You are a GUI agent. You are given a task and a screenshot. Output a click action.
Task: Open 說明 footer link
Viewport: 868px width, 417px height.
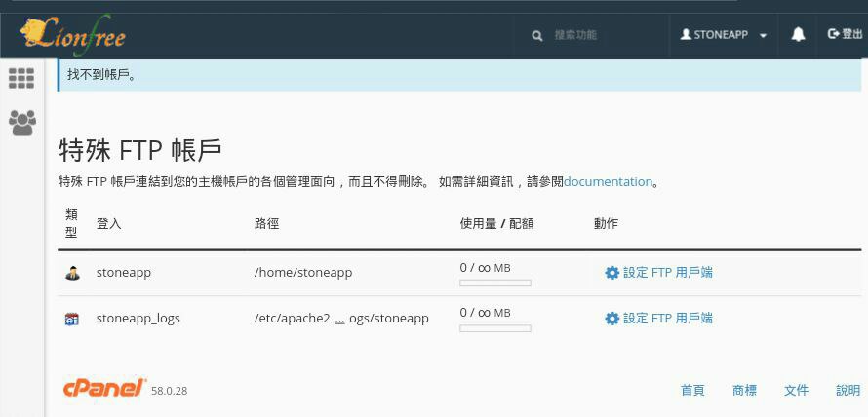848,390
